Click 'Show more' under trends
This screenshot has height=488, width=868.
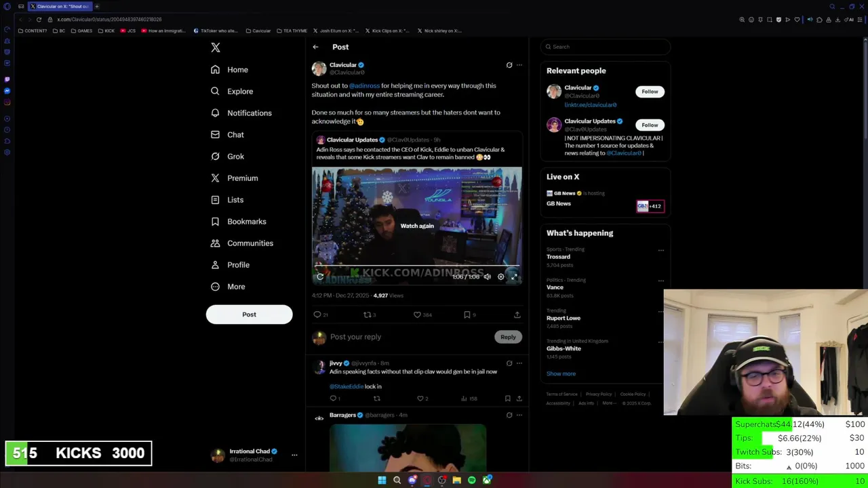pyautogui.click(x=561, y=373)
